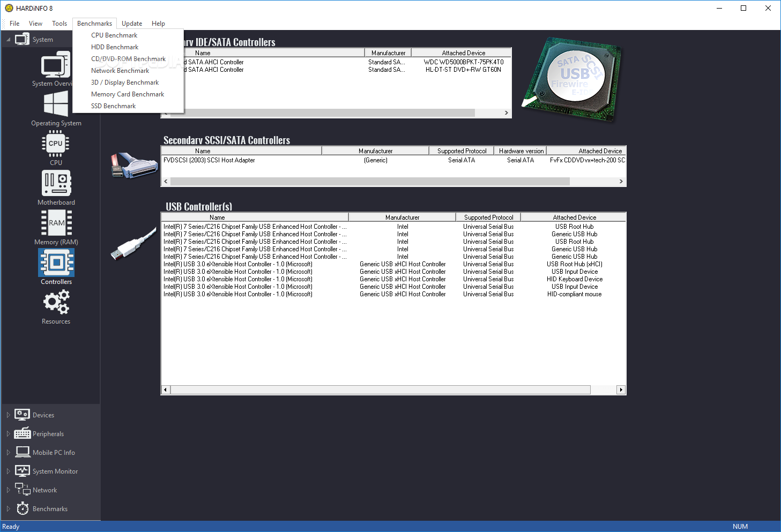Click right scroll arrow of SCSI/SATA table
781x532 pixels.
(x=621, y=181)
